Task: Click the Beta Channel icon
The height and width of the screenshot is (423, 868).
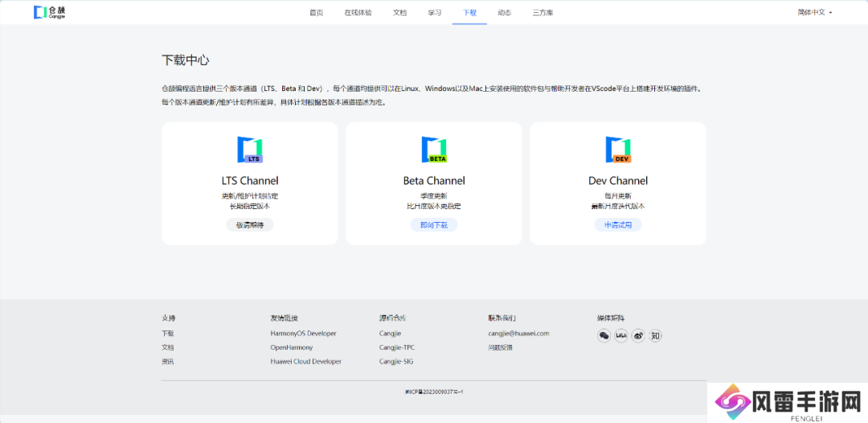Action: 434,150
